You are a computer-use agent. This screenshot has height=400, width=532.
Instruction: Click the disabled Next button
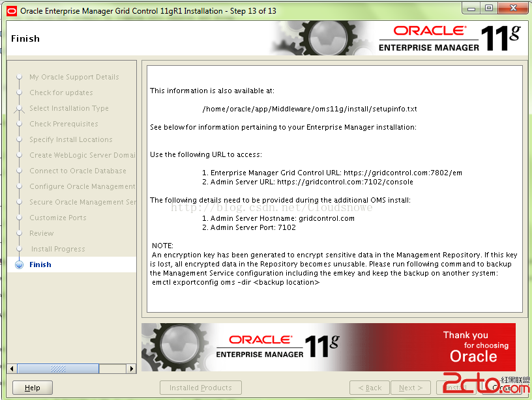click(411, 388)
